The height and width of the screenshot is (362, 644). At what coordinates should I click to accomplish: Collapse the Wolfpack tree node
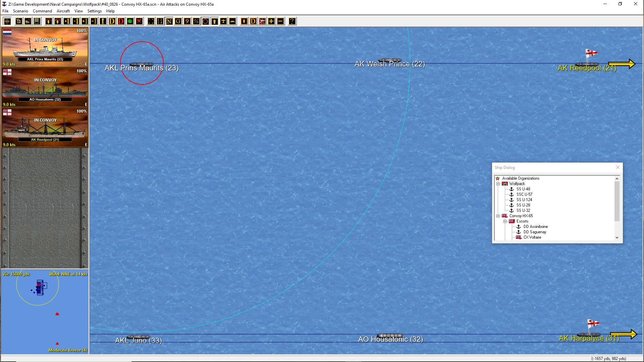[498, 184]
